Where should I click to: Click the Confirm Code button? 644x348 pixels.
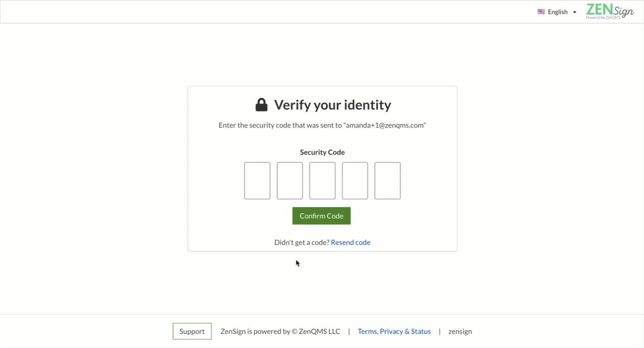coord(322,216)
